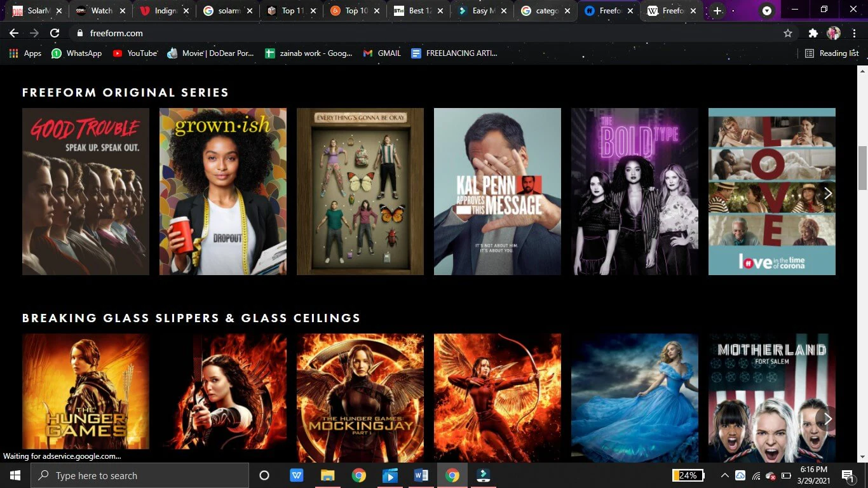Open the Chrome Extensions puzzle menu
The image size is (868, 488).
pos(813,33)
